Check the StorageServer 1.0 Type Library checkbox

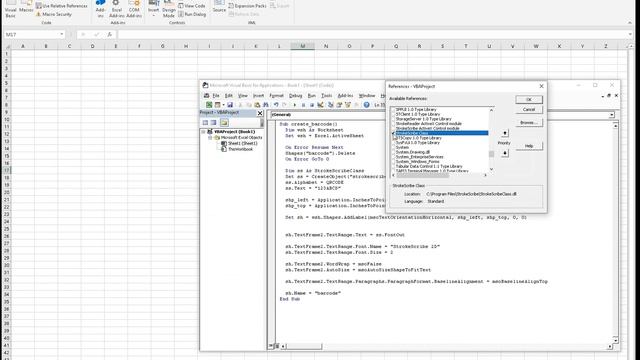point(393,119)
